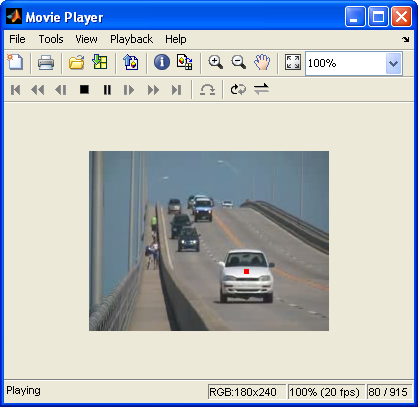Select the Zoom Out magnifier

[x=239, y=62]
